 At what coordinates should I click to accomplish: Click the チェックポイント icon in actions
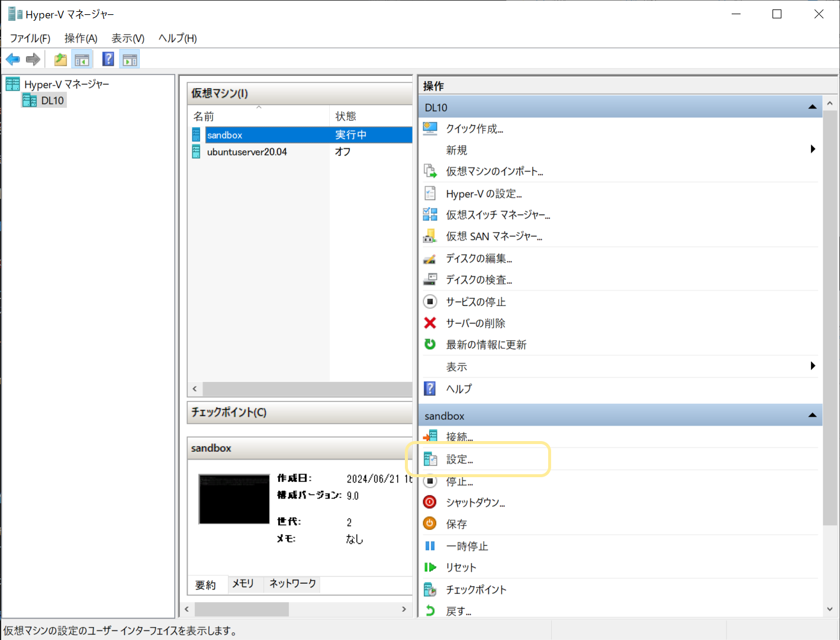(x=430, y=589)
